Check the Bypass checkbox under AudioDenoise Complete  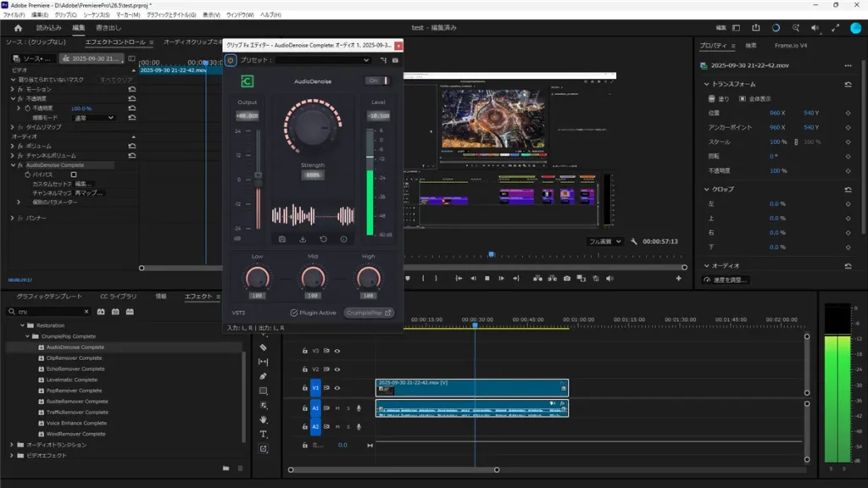tap(74, 175)
